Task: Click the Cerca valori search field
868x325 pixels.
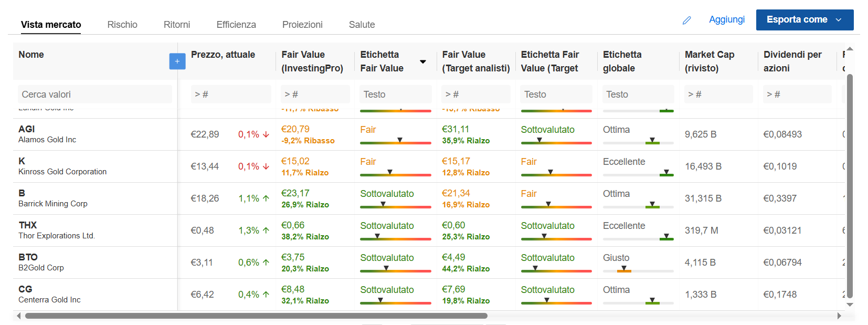Action: click(95, 95)
